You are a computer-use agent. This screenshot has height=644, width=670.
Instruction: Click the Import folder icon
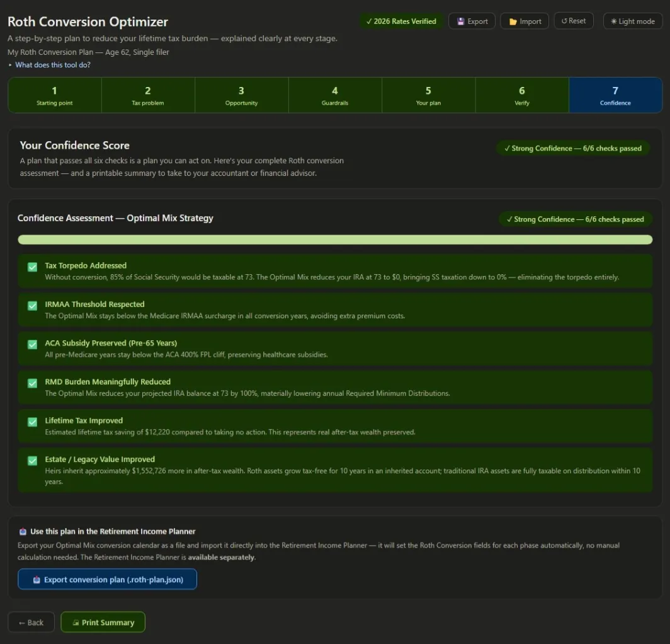pos(513,22)
